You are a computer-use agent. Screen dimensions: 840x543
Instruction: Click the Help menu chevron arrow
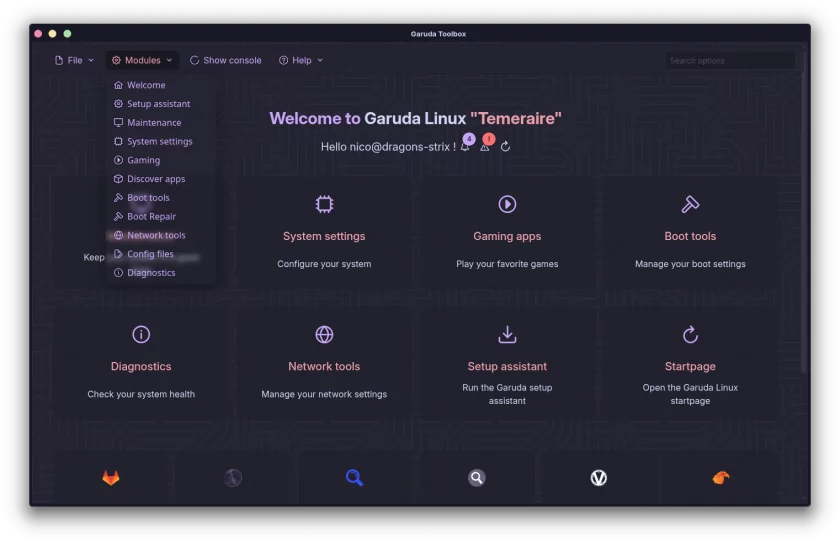coord(320,61)
